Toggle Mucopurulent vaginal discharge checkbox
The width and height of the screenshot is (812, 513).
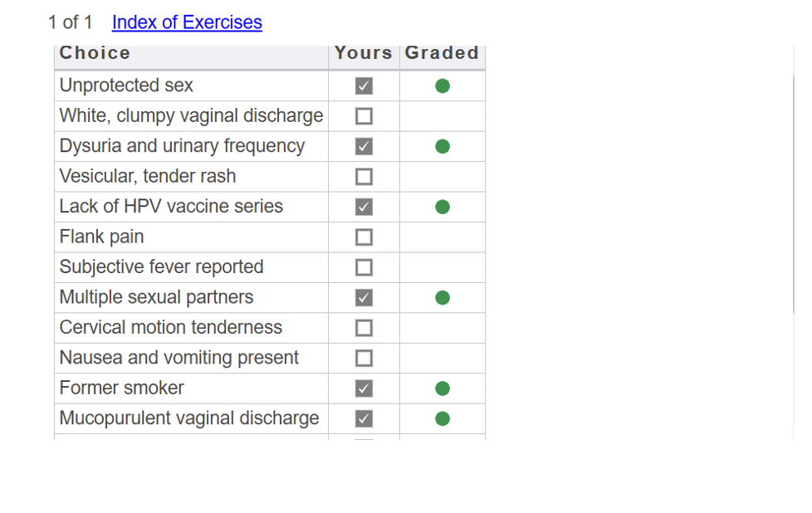pyautogui.click(x=364, y=419)
